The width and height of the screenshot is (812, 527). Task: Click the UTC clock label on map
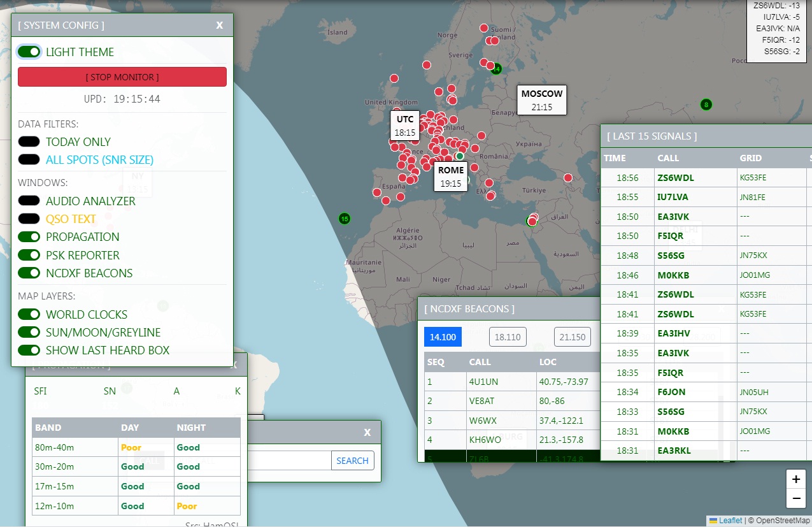(404, 126)
